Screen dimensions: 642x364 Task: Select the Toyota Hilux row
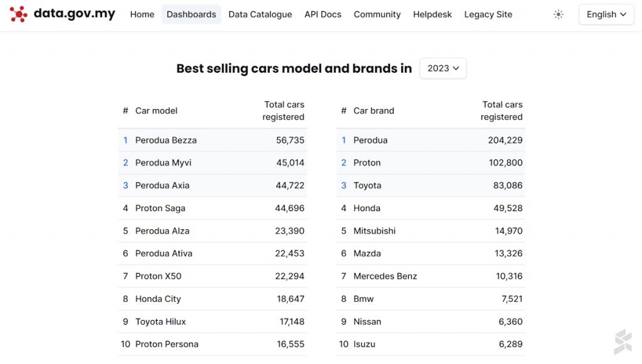click(x=213, y=321)
